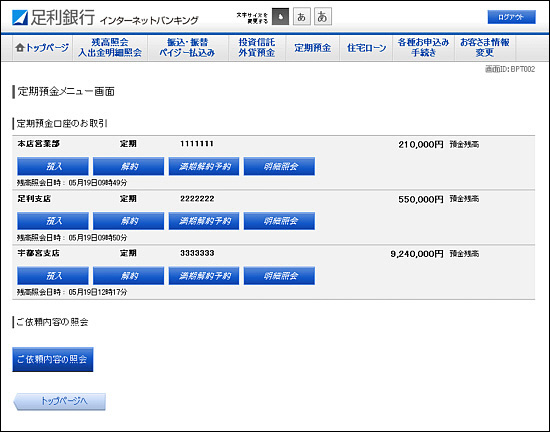Select timestamp 05月19日09時49分
The height and width of the screenshot is (432, 550).
tap(98, 183)
